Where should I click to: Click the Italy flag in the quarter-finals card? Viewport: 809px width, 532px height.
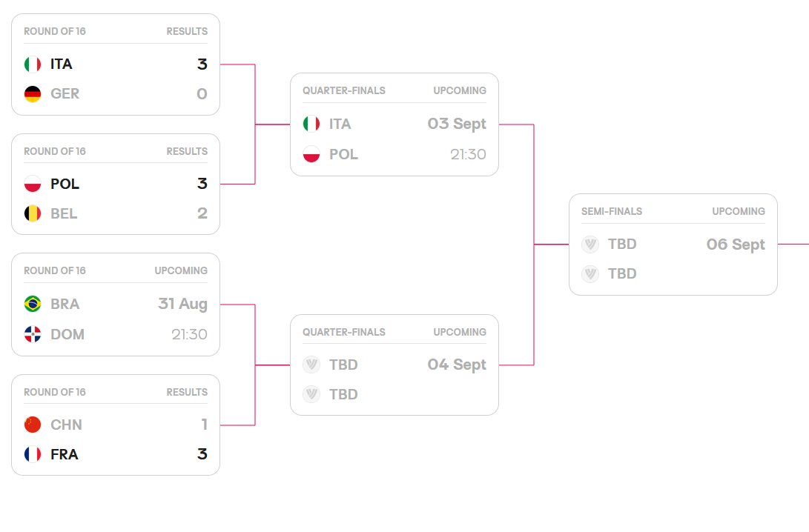pos(311,124)
